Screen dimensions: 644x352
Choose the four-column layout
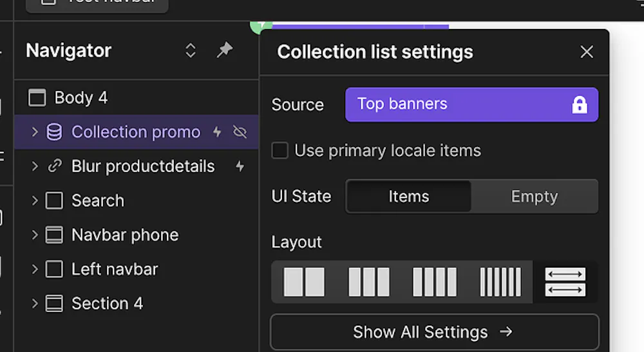click(x=435, y=282)
